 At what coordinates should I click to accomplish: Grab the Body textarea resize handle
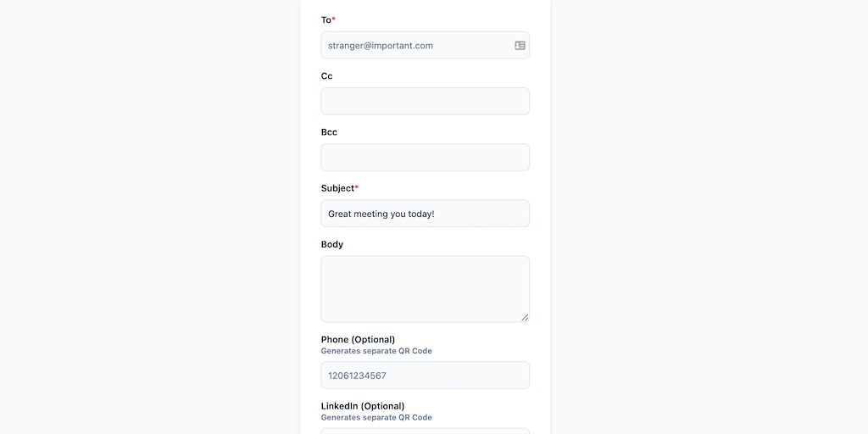525,317
